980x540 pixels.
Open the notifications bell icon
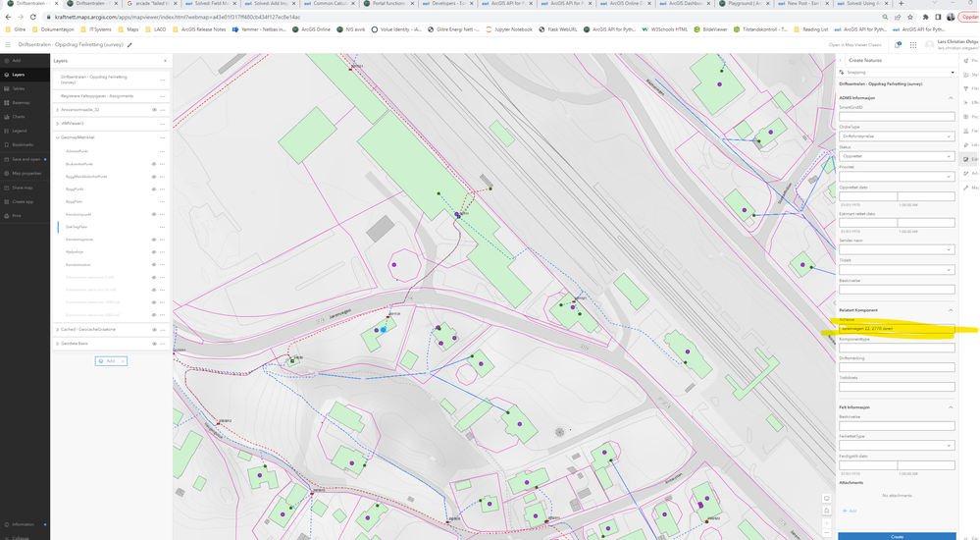897,45
